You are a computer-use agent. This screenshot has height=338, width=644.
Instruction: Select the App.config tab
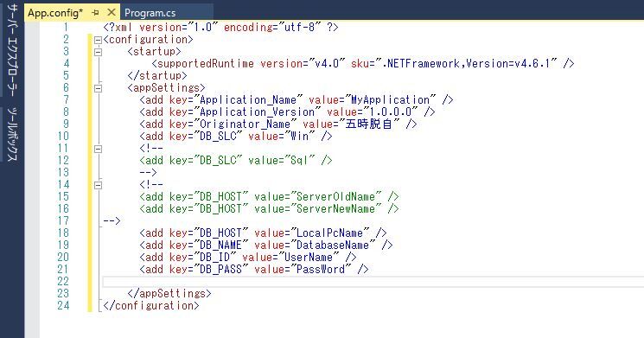point(55,13)
